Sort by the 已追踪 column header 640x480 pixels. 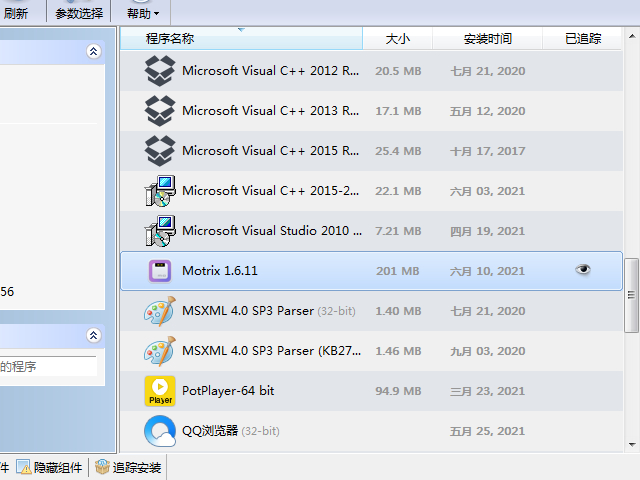582,39
